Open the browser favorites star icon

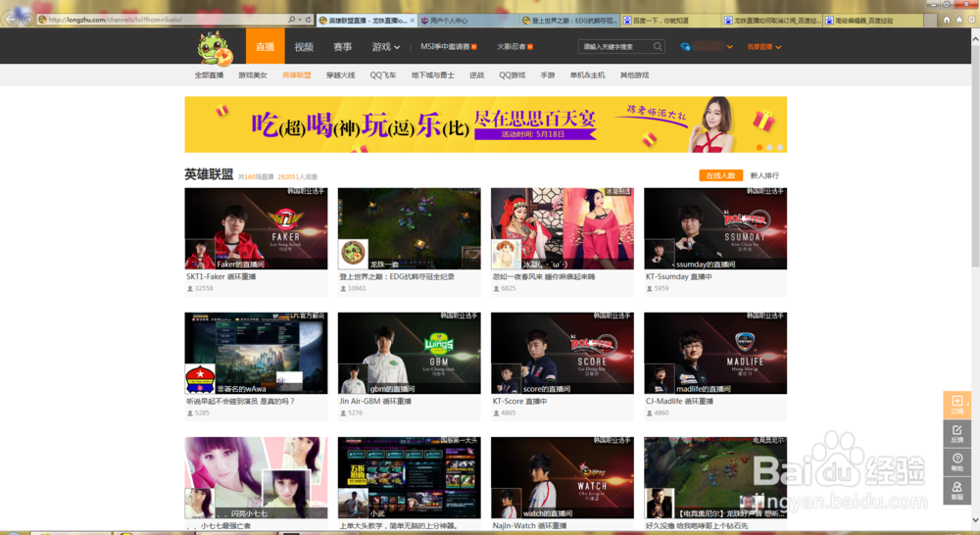coord(958,20)
